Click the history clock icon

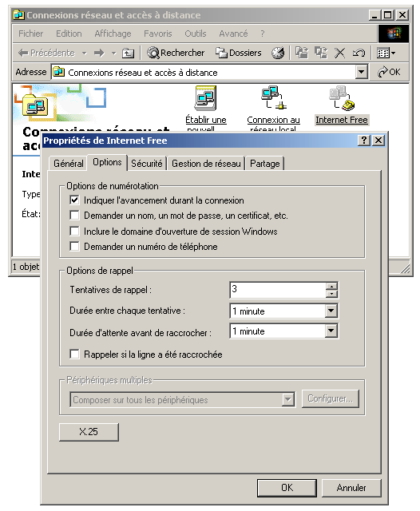(x=278, y=53)
